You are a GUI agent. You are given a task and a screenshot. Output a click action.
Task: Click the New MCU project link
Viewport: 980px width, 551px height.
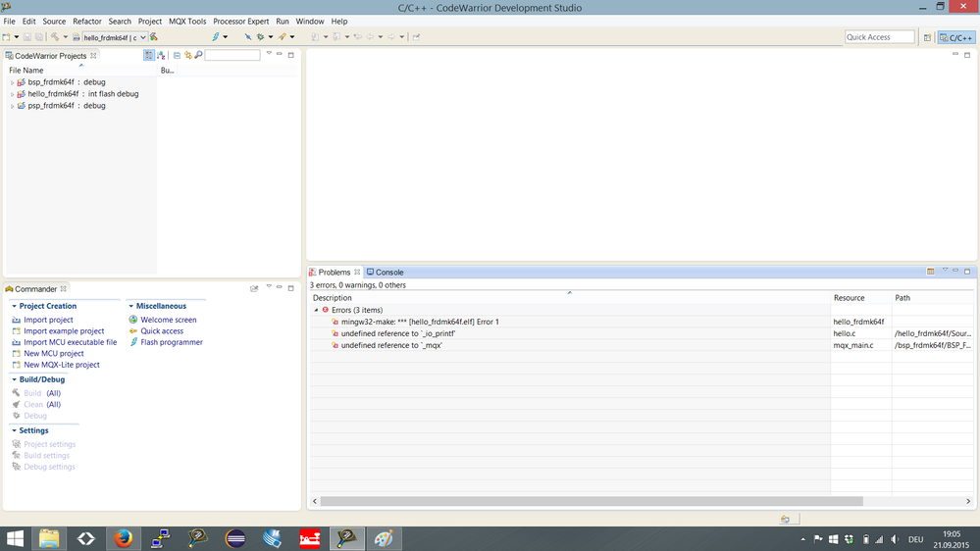53,354
